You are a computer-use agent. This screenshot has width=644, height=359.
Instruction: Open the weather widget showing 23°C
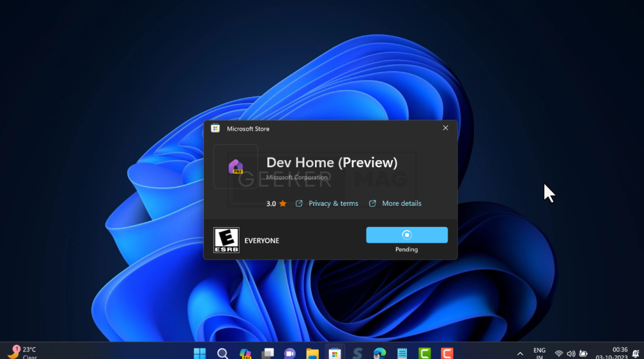23,353
